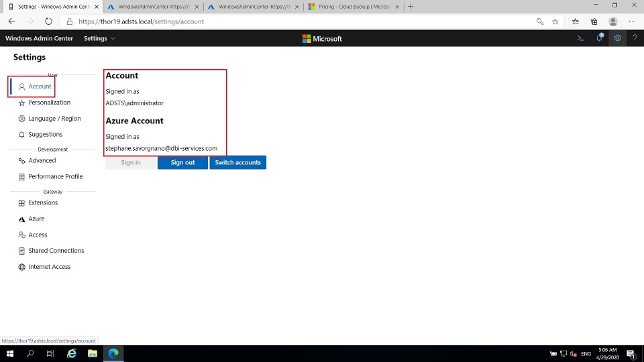Click the Performance Profile document icon
This screenshot has height=362, width=644.
(x=21, y=177)
